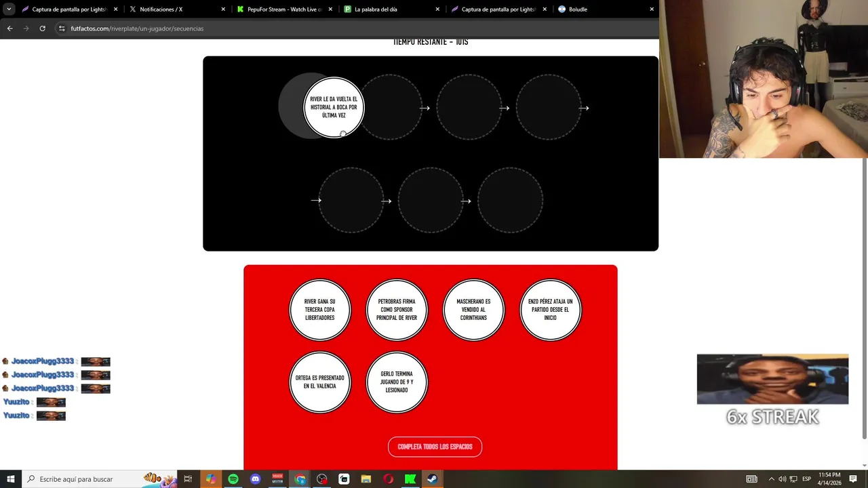Select Mascherano es vendido al Corinthians circle

coord(473,310)
